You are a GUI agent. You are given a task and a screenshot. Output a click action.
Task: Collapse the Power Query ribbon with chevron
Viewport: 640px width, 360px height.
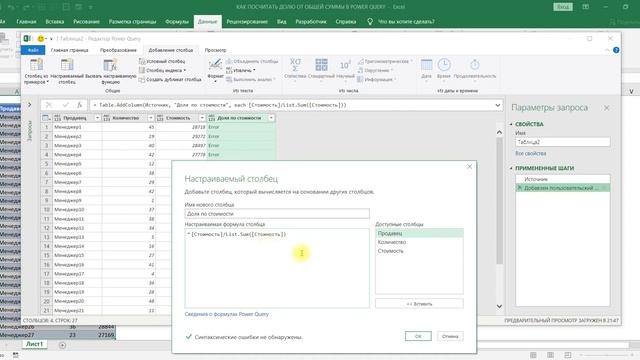(x=607, y=50)
